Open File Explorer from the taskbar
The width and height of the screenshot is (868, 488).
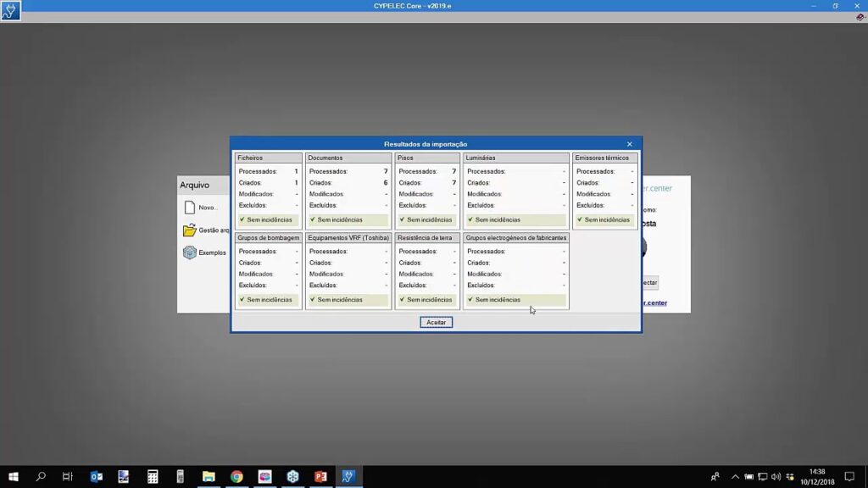pos(209,477)
